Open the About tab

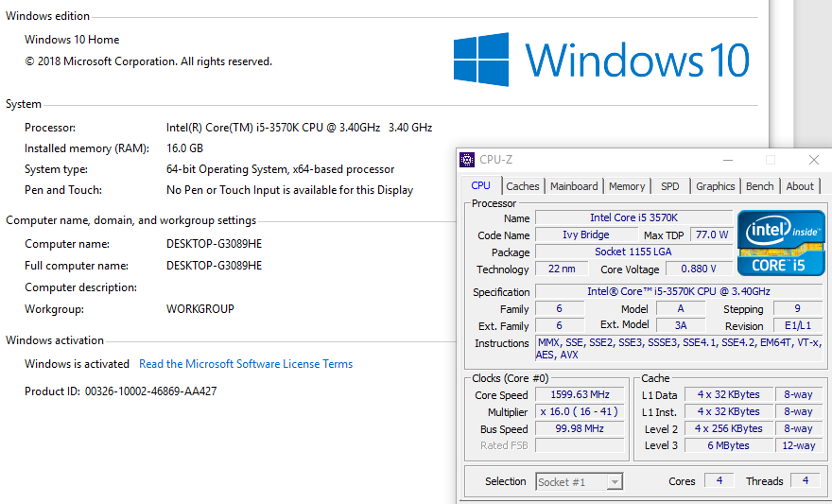[x=800, y=186]
